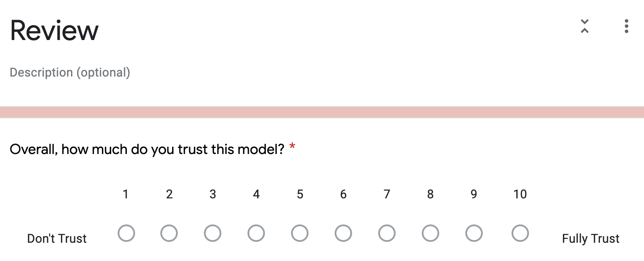Select trust rating 1 radio button
Viewport: 644px width, 261px height.
(126, 233)
